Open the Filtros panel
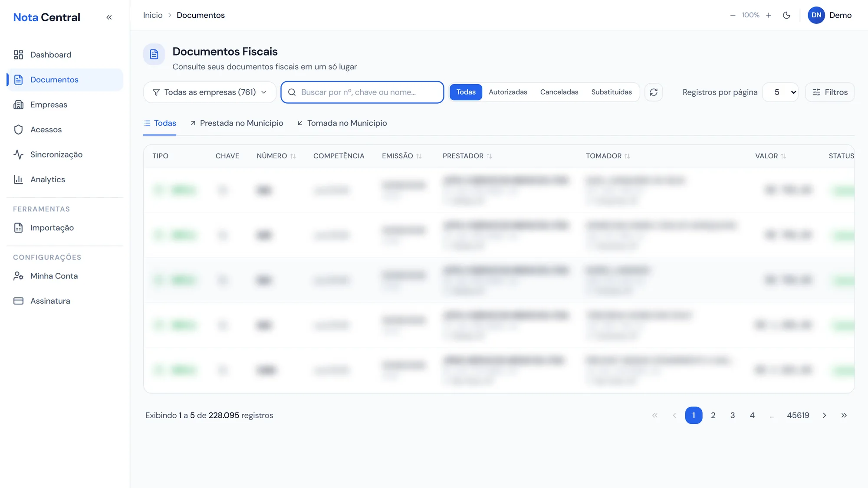 click(x=830, y=92)
